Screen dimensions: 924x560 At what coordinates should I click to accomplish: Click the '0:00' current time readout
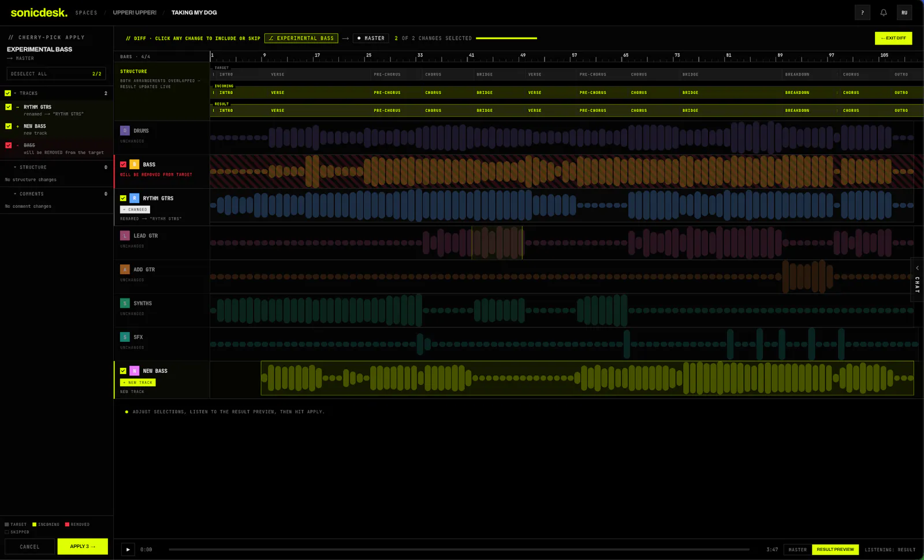[146, 550]
